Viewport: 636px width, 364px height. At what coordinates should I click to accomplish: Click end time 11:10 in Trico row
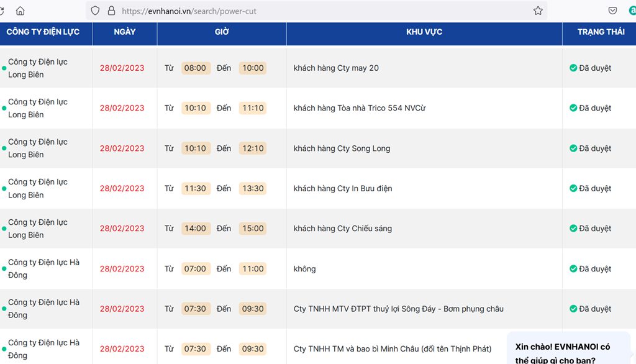[x=253, y=108]
